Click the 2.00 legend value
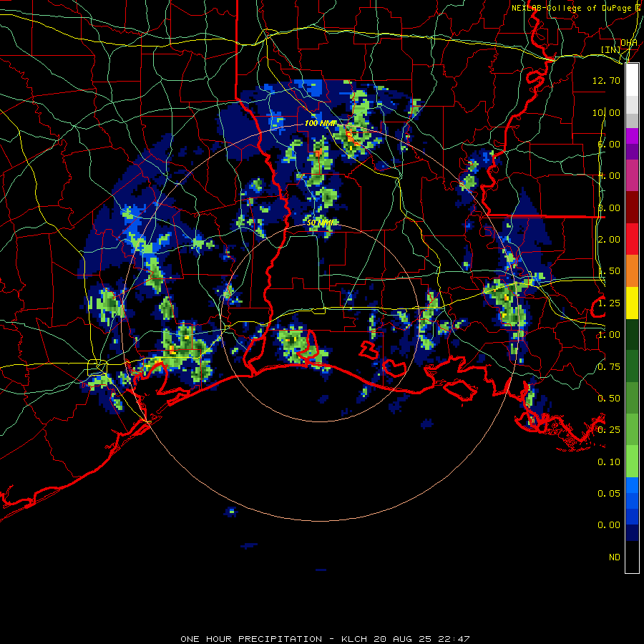Image resolution: width=644 pixels, height=644 pixels. [x=609, y=240]
